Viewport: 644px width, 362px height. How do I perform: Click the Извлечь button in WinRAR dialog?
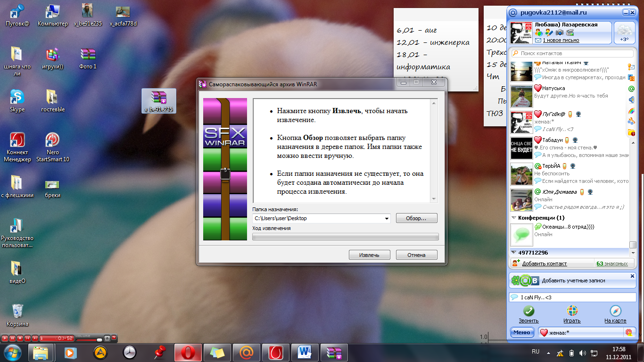(x=370, y=255)
